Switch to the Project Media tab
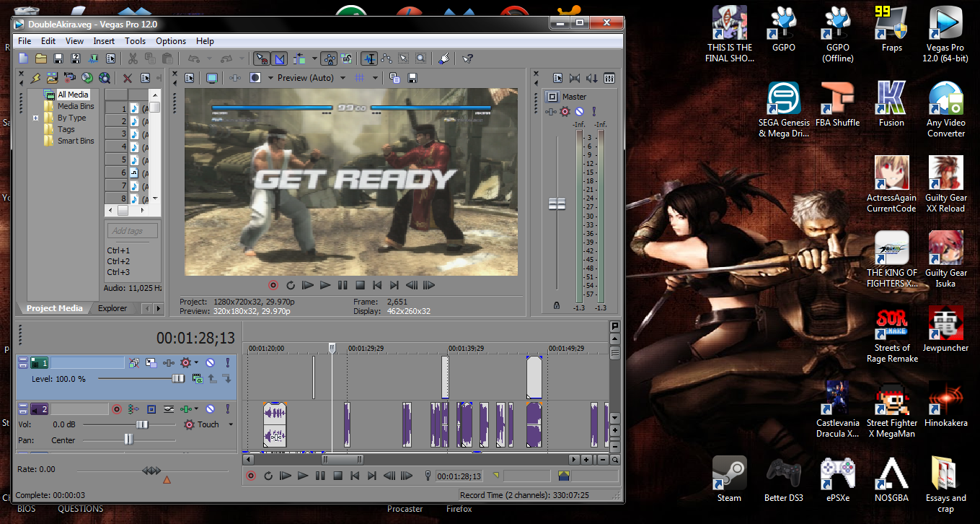Screen dimensions: 980x524 point(55,308)
